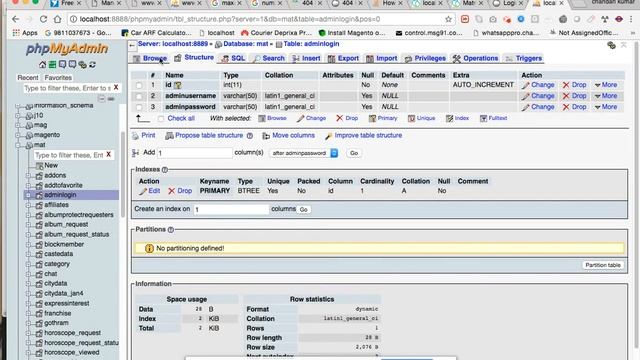Click the Change pencil for adminusername row
Viewport: 640px width, 360px height.
(525, 96)
